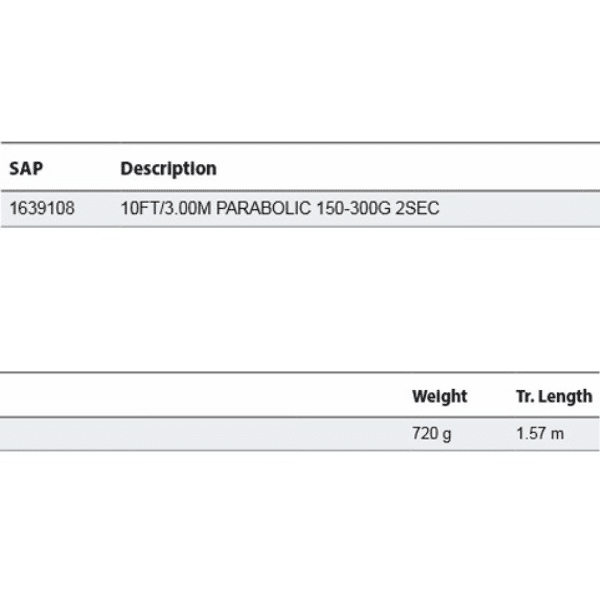The width and height of the screenshot is (600, 600).
Task: Click blank header space right of Description
Action: coord(400,169)
